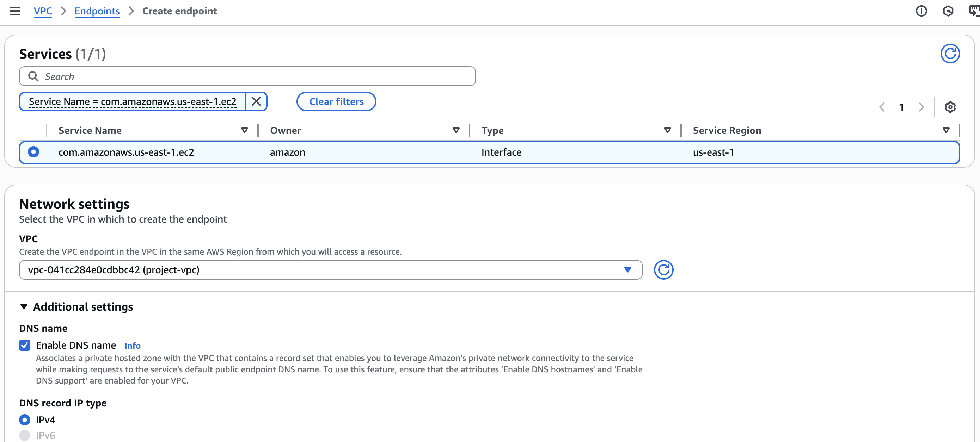The height and width of the screenshot is (442, 980).
Task: Open the VPC selection dropdown
Action: 330,270
